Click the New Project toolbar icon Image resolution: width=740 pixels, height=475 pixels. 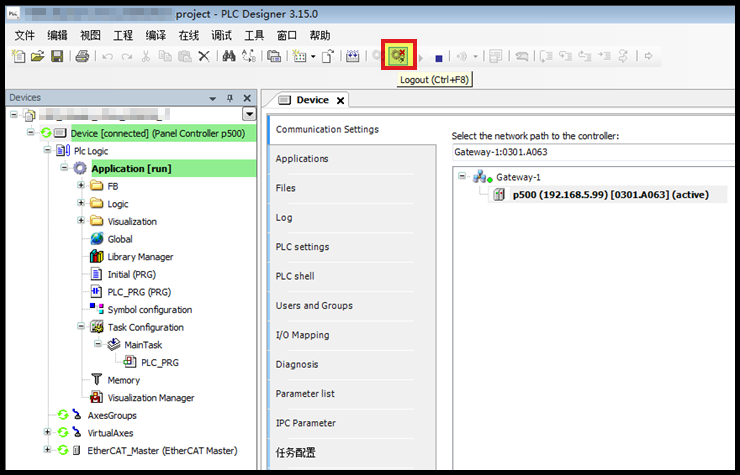point(18,56)
